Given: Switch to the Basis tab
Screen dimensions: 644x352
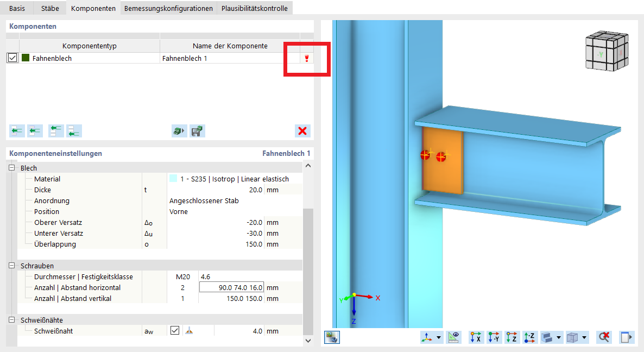Looking at the screenshot, I should 17,8.
